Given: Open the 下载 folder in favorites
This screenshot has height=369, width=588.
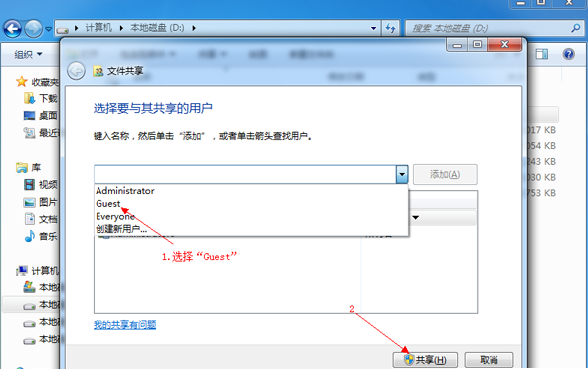Looking at the screenshot, I should [41, 98].
